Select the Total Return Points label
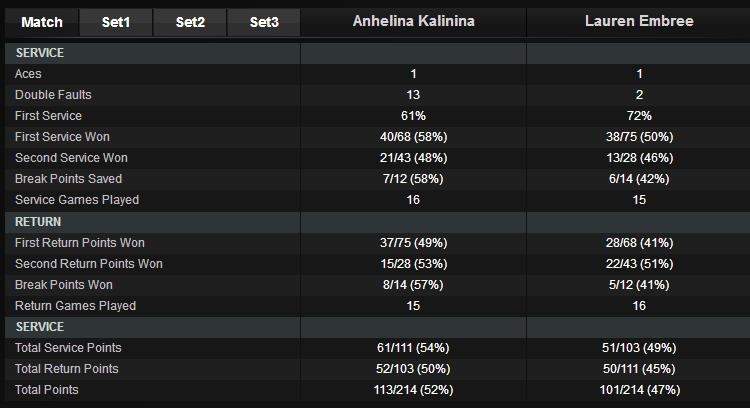This screenshot has width=750, height=408. 67,369
